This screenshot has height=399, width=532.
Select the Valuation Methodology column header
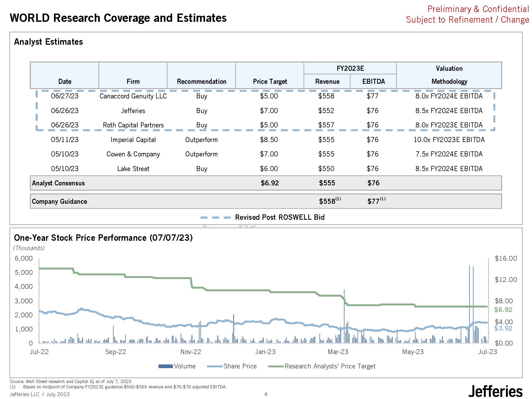[449, 75]
